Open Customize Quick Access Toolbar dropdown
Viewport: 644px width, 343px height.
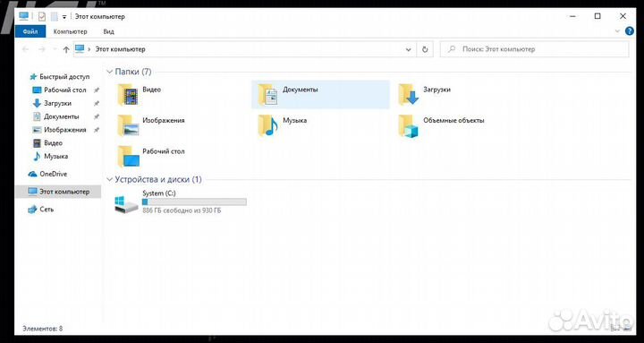[x=64, y=17]
